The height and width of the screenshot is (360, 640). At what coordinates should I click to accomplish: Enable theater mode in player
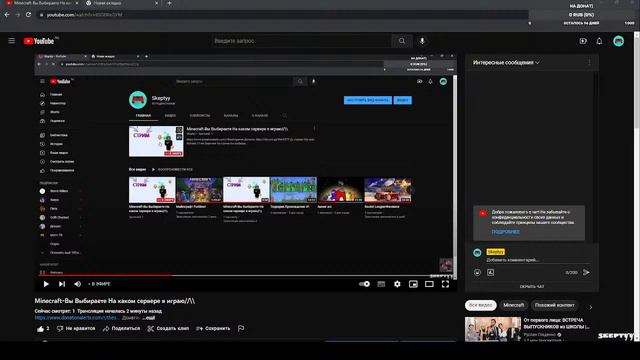coord(429,284)
